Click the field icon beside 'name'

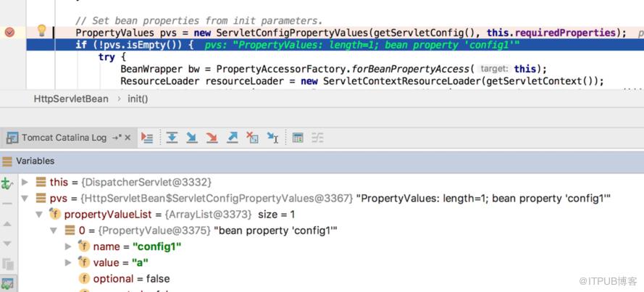(x=84, y=246)
